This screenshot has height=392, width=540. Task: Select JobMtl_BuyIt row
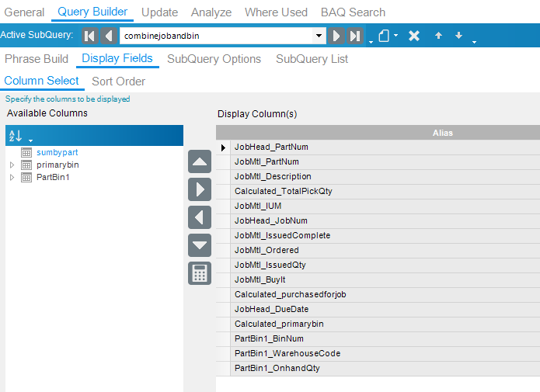385,280
